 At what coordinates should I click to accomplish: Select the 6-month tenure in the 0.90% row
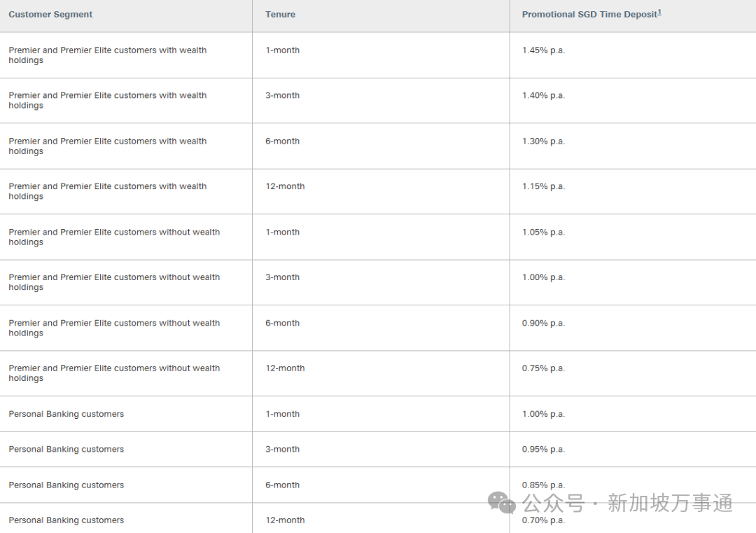coord(283,323)
